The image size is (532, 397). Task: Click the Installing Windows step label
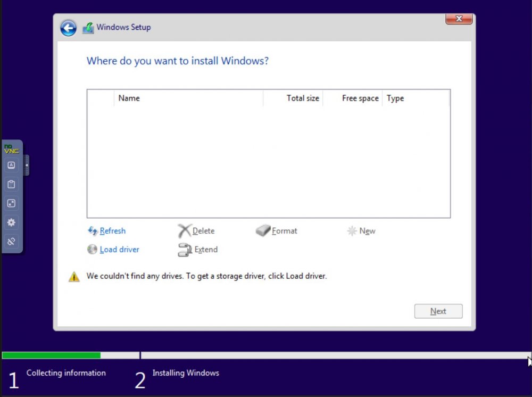186,373
